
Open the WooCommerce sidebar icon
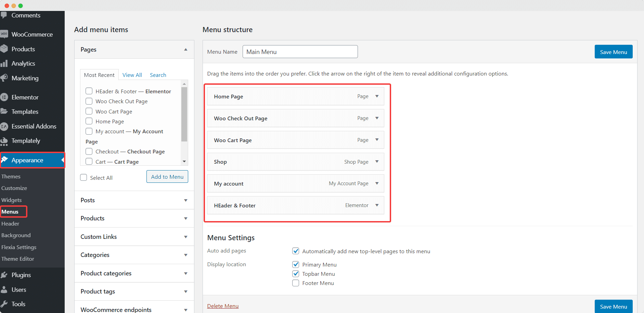4,34
